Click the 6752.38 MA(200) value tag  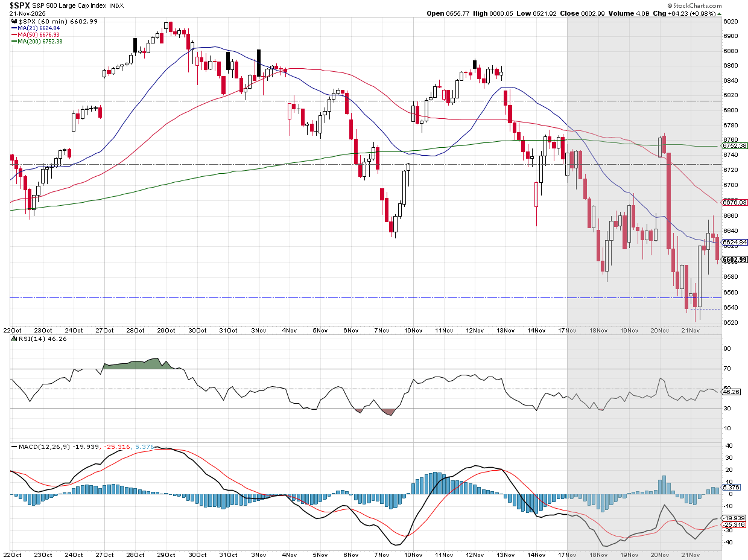click(x=735, y=145)
